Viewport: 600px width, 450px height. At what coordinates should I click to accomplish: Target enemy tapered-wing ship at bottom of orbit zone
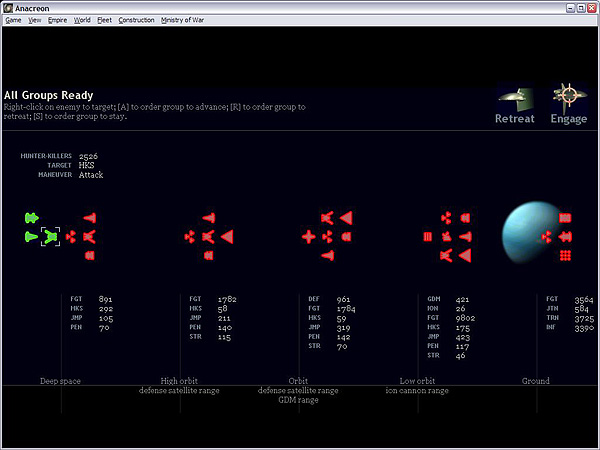pyautogui.click(x=328, y=255)
